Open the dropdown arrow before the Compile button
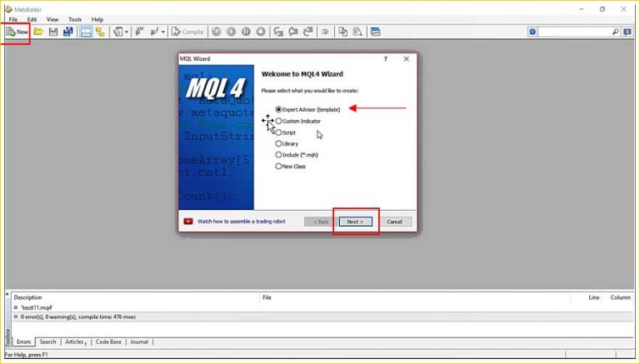The image size is (640, 364). click(x=162, y=32)
